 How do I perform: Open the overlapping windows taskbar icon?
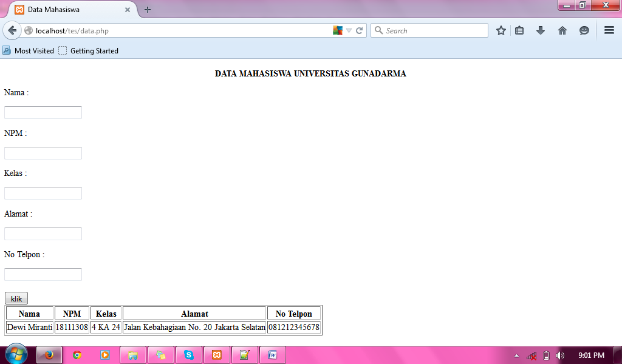(160, 355)
